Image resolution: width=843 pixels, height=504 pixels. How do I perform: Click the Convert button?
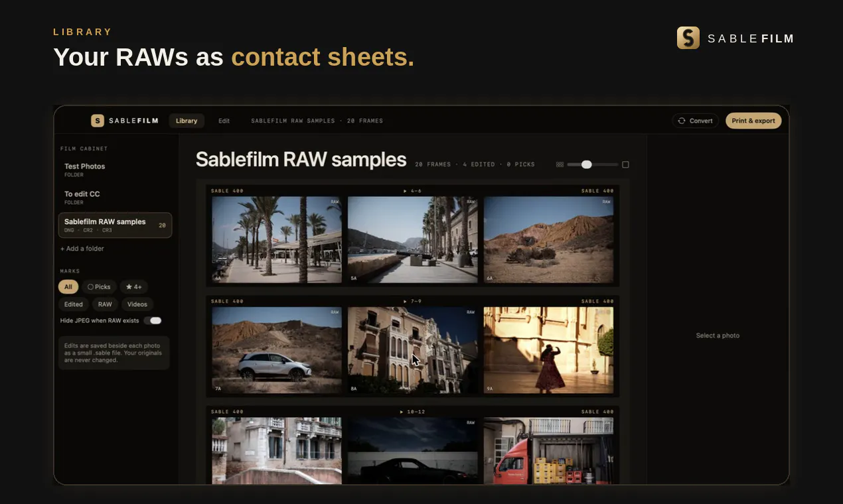(x=695, y=121)
